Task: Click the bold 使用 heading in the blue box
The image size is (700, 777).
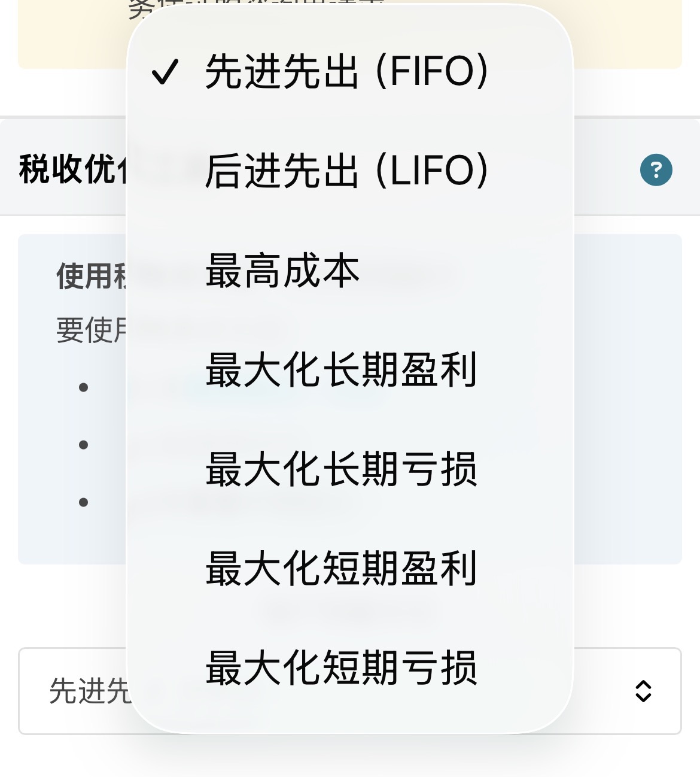Action: click(x=91, y=277)
